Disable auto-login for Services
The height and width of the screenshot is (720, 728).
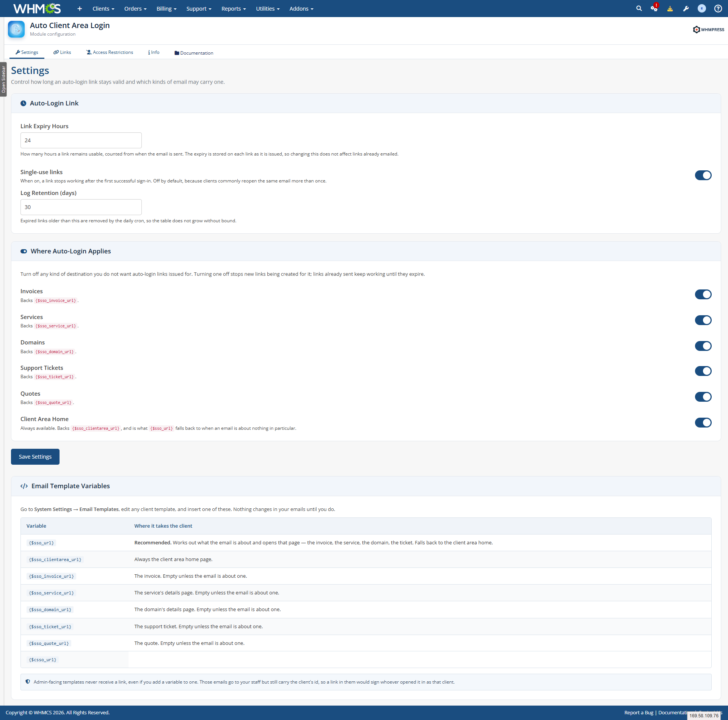[703, 320]
